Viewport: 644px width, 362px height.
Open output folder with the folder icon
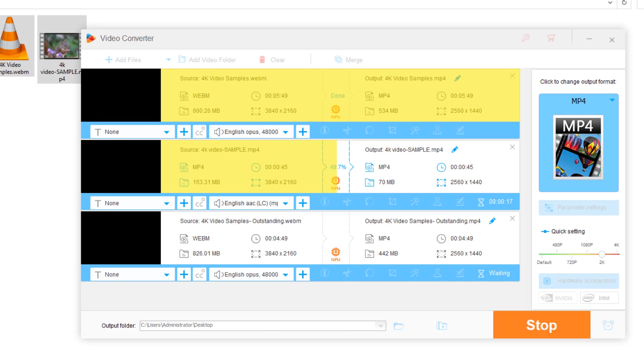(398, 326)
